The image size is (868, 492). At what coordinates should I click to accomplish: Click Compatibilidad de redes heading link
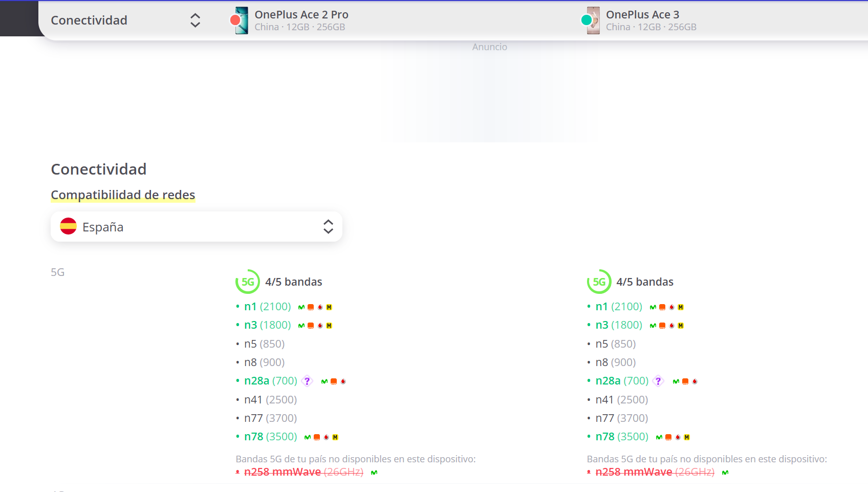[x=123, y=195]
